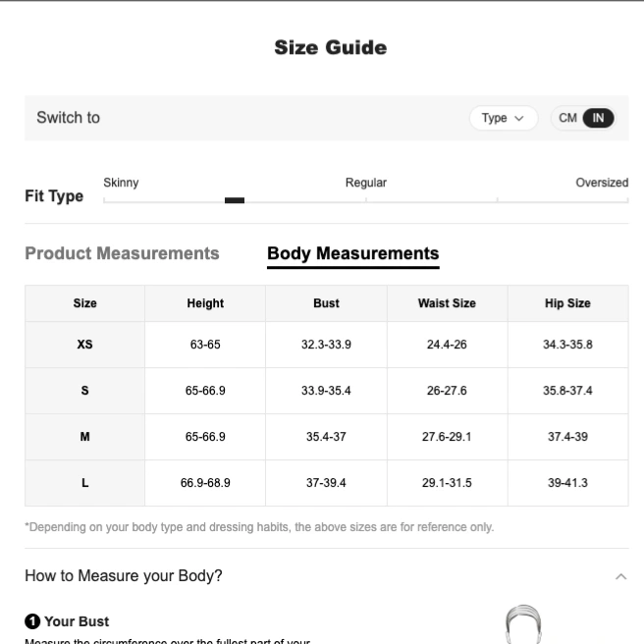Click the chevron arrow beside How to Measure
The height and width of the screenshot is (644, 644).
pyautogui.click(x=621, y=576)
